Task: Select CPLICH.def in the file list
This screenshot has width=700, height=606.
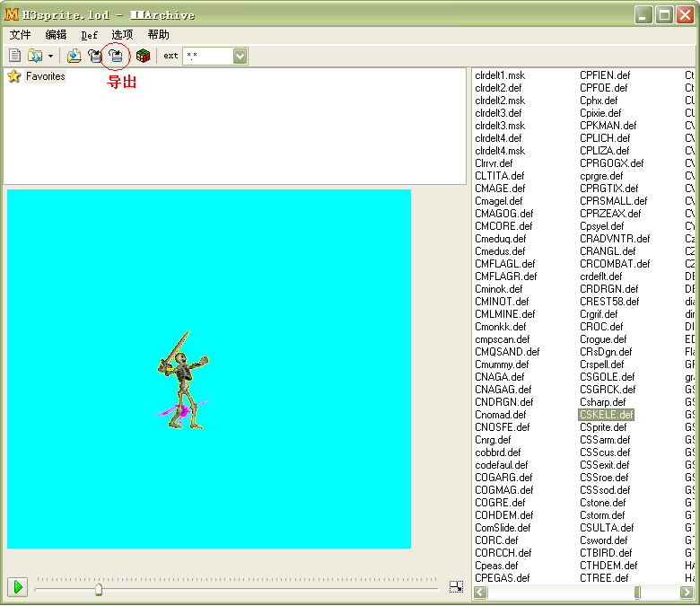Action: [605, 138]
